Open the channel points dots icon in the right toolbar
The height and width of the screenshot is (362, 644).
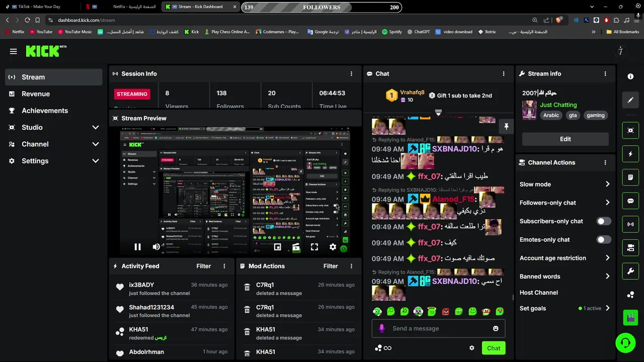[x=630, y=295]
